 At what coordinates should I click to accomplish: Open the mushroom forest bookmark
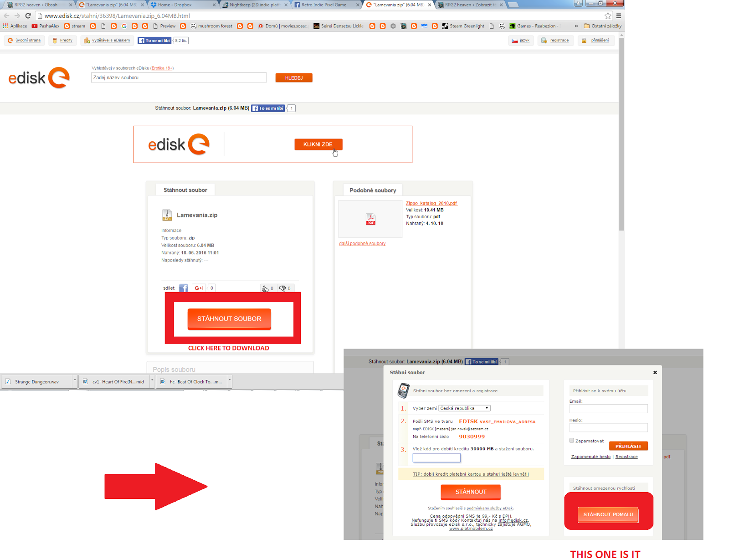211,26
